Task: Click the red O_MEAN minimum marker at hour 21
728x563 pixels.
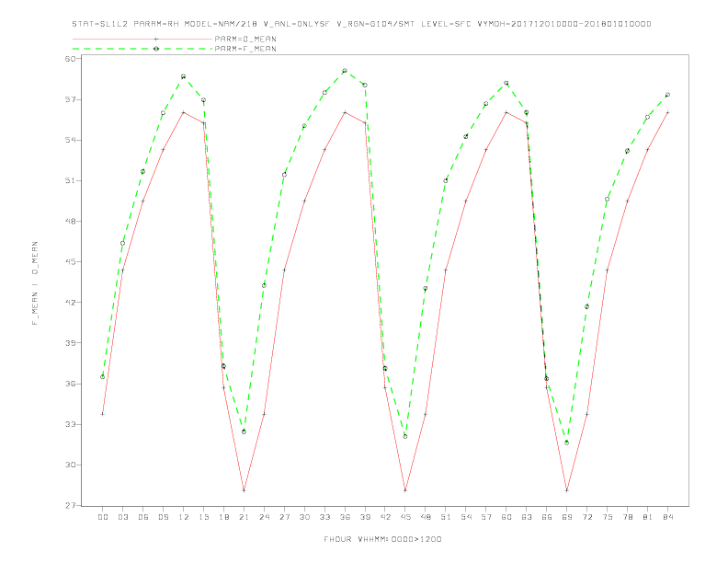Action: 244,490
